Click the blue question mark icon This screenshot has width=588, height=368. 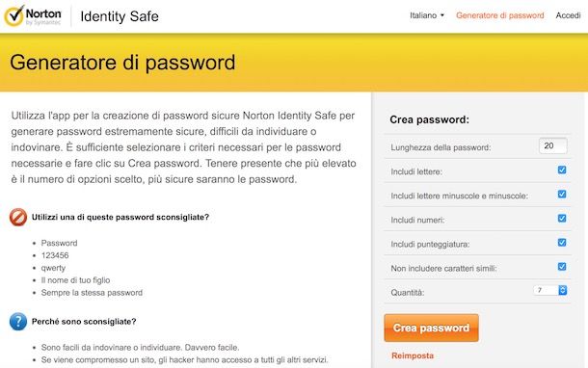pos(18,322)
